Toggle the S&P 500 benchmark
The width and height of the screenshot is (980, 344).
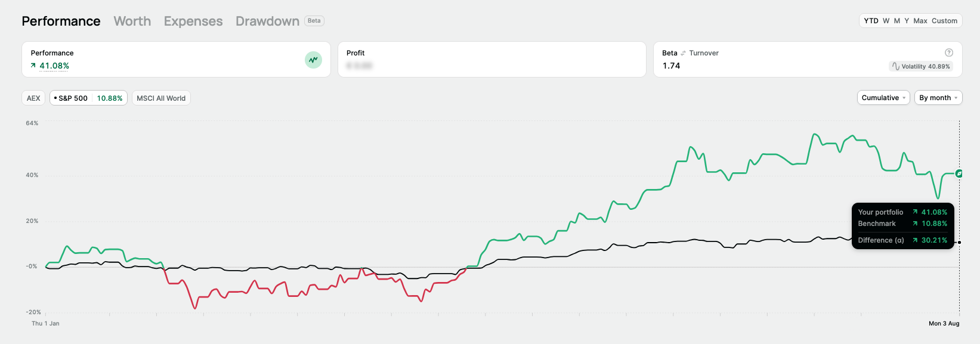pyautogui.click(x=88, y=98)
